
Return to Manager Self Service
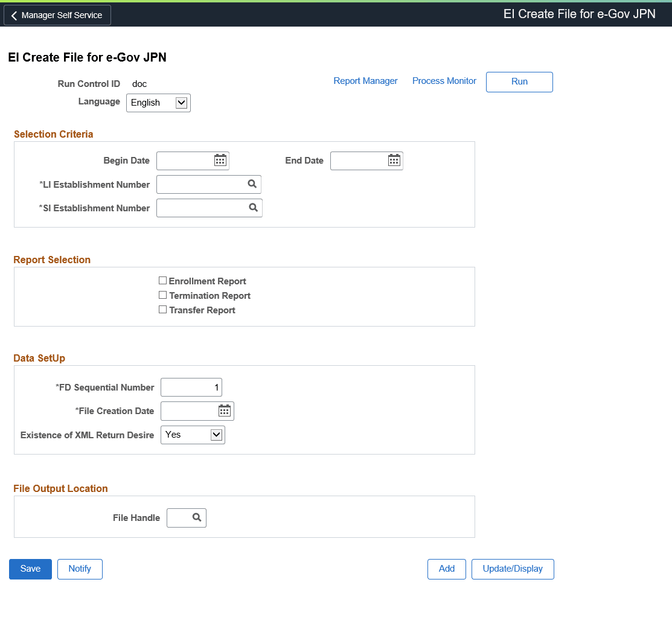tap(57, 14)
